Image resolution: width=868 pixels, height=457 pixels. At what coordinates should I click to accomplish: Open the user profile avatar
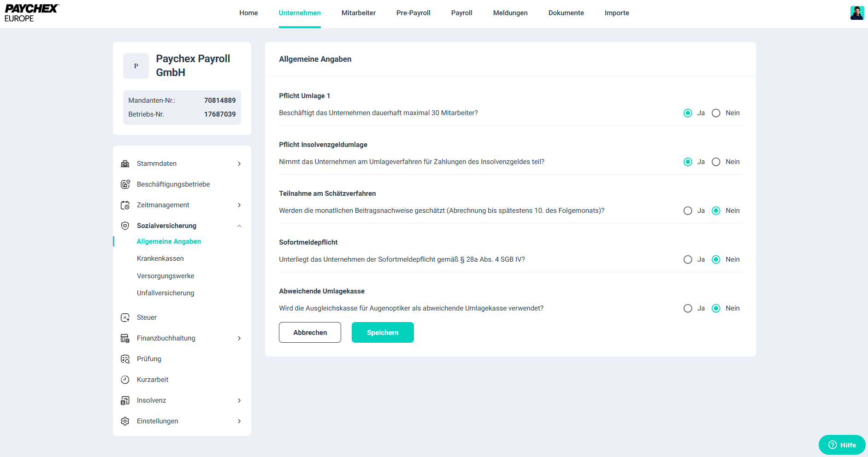click(x=856, y=13)
